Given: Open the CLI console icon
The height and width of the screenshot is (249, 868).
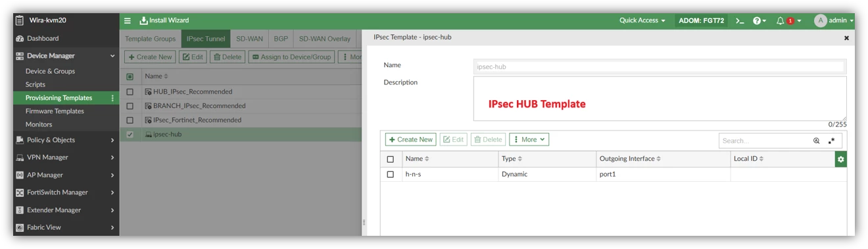Looking at the screenshot, I should coord(740,20).
